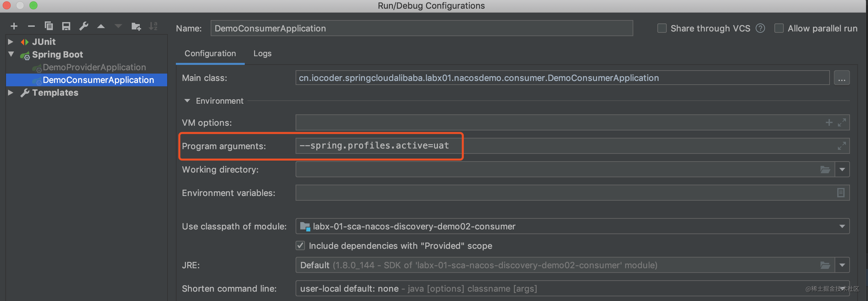Browse Working directory folder icon
Screen dimensions: 868x301
click(x=825, y=170)
